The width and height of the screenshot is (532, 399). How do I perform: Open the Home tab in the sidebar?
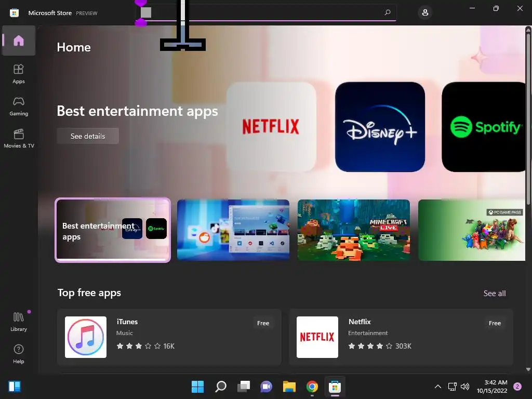point(19,41)
